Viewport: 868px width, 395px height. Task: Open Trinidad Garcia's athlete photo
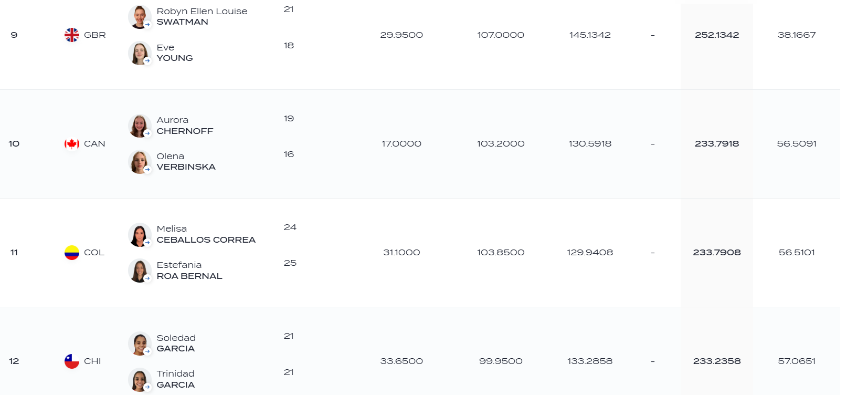(x=140, y=380)
